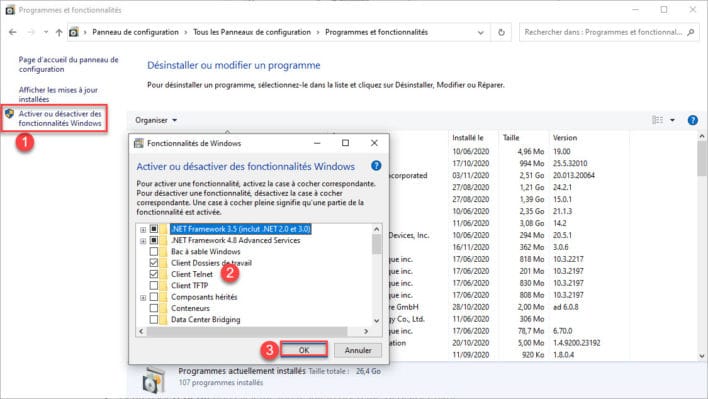Click the forward navigation arrow
This screenshot has height=399, width=708.
pos(31,32)
